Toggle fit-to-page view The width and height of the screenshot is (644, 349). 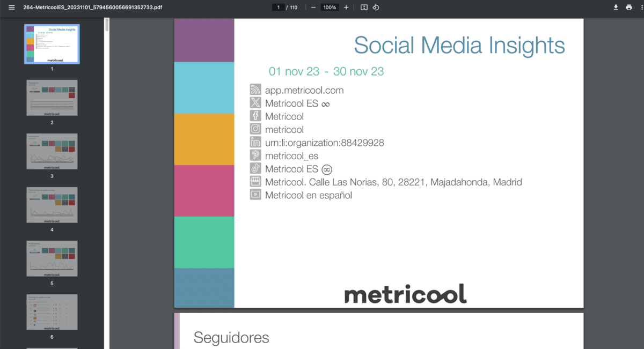click(363, 7)
